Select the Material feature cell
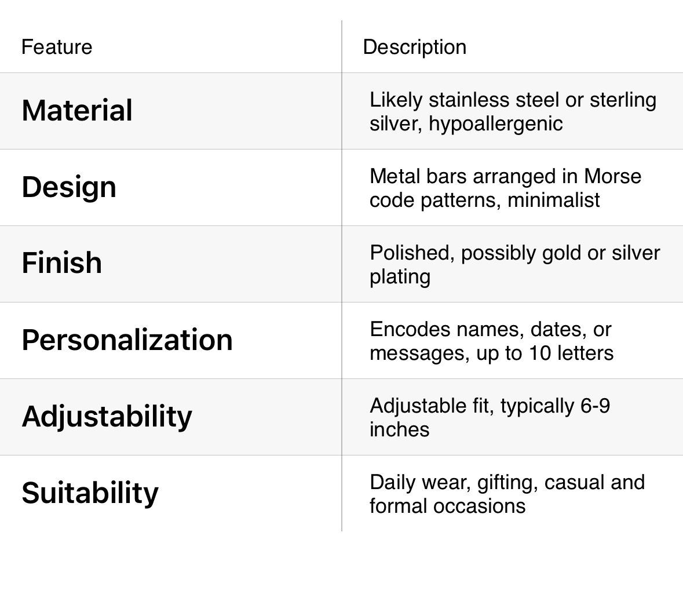This screenshot has height=616, width=683. (77, 111)
